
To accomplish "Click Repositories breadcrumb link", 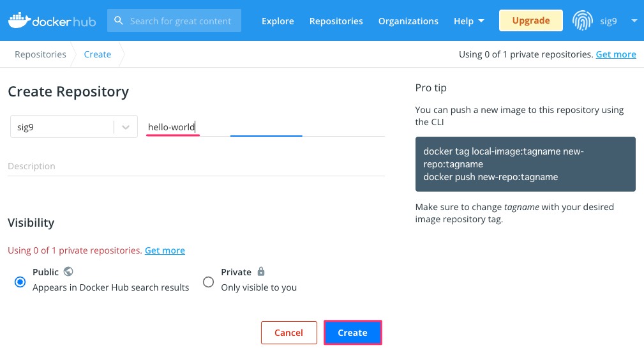I will [40, 54].
